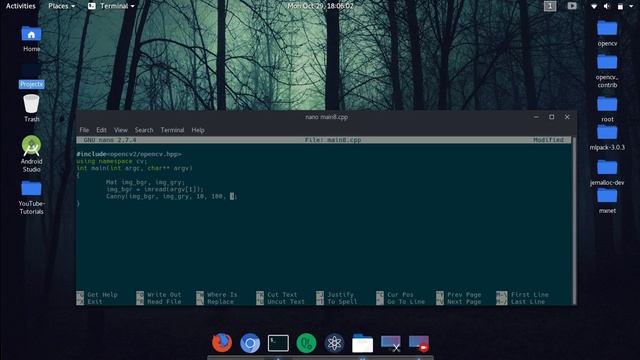Maximize the nano main8.cpp terminal window
Screen dimensions: 640x360
click(551, 117)
